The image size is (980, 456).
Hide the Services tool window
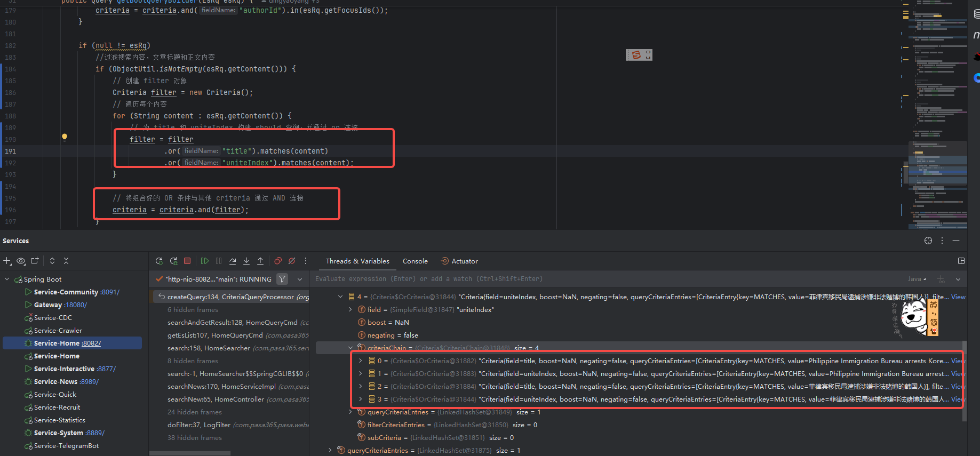tap(956, 241)
